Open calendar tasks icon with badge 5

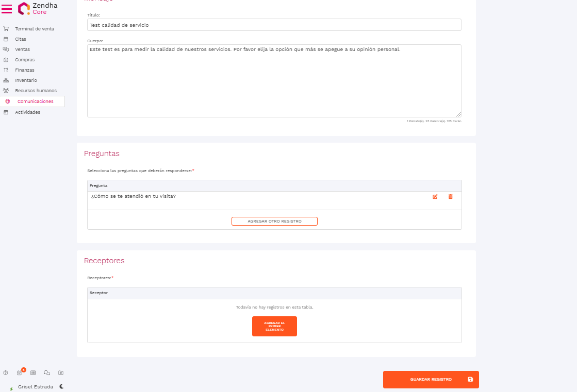tap(20, 372)
